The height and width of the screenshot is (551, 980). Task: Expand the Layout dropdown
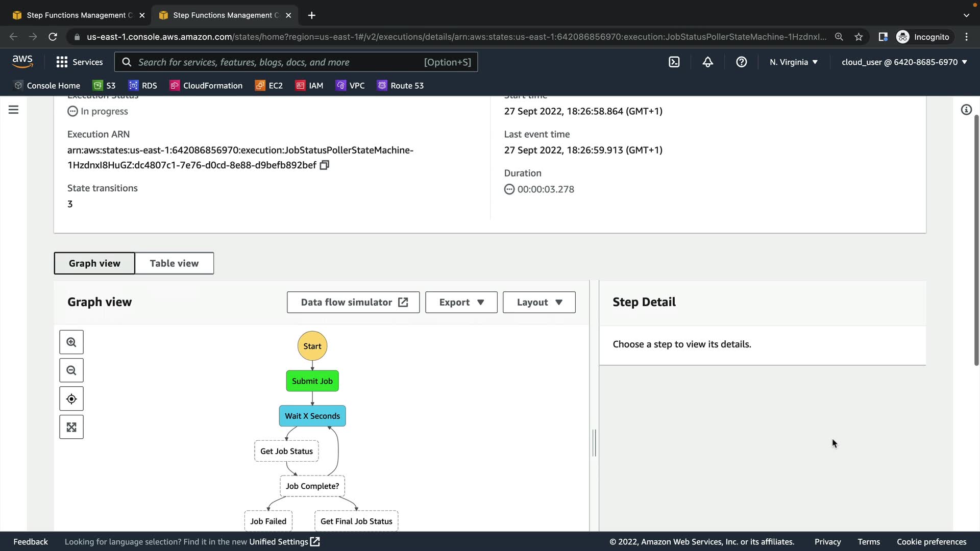(x=539, y=303)
